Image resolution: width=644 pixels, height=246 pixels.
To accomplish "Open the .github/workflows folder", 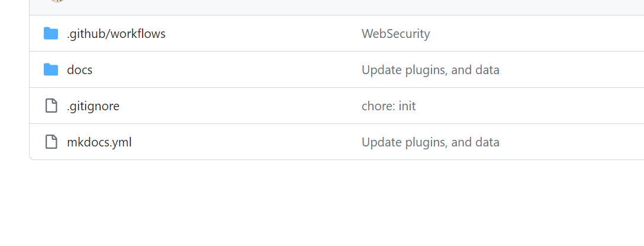I will click(116, 34).
